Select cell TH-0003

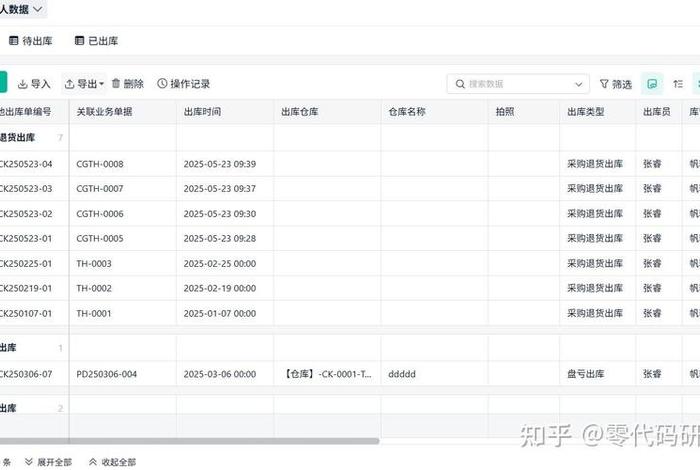pyautogui.click(x=94, y=263)
